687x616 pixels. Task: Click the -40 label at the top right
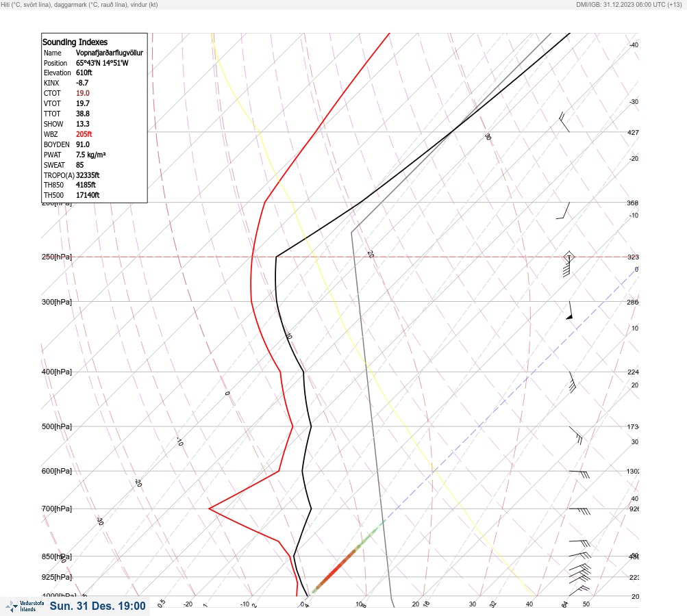[x=634, y=45]
